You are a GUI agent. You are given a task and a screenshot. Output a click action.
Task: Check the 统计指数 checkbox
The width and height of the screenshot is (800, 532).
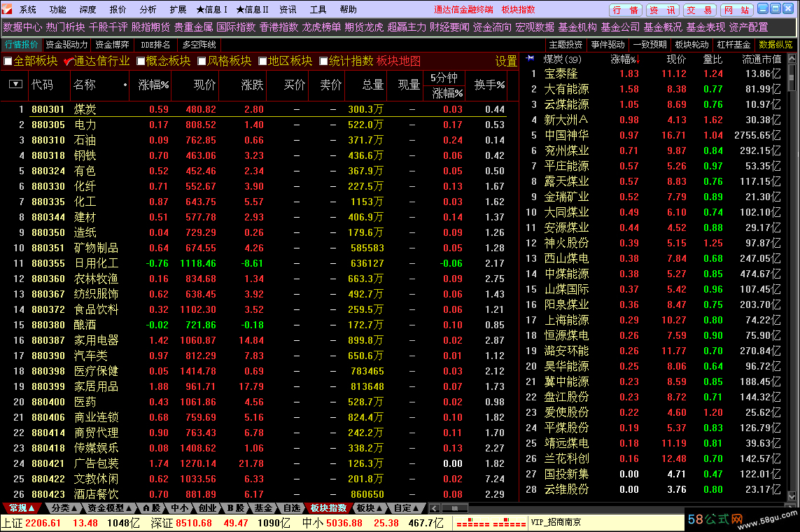point(323,61)
